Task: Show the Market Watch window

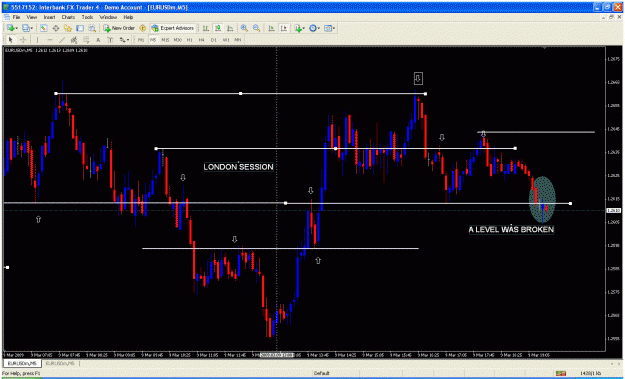Action: 43,28
